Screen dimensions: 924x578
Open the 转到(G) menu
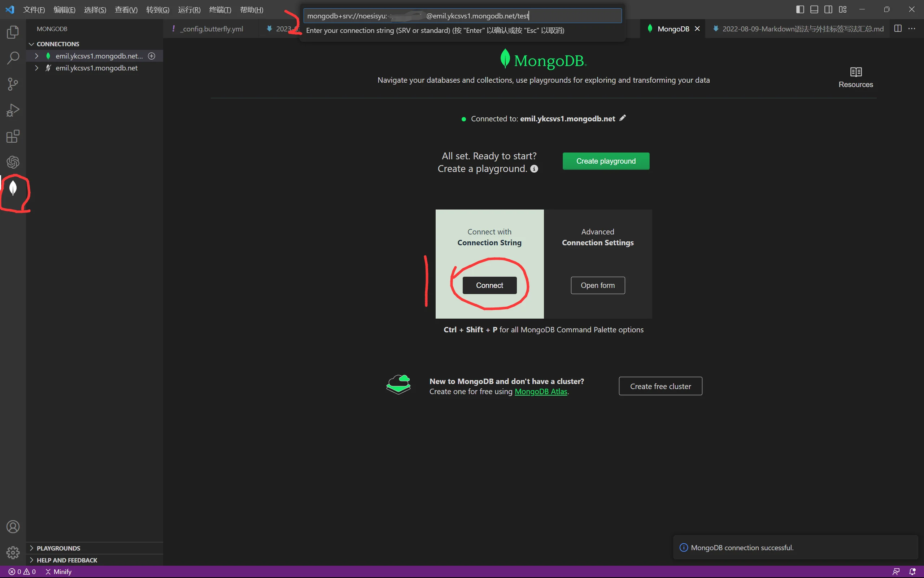(158, 9)
